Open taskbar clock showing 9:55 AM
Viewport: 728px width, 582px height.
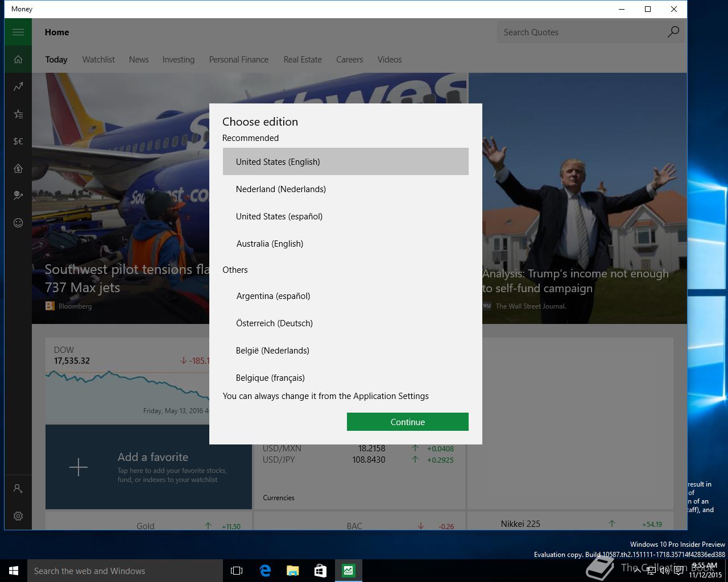[x=705, y=570]
